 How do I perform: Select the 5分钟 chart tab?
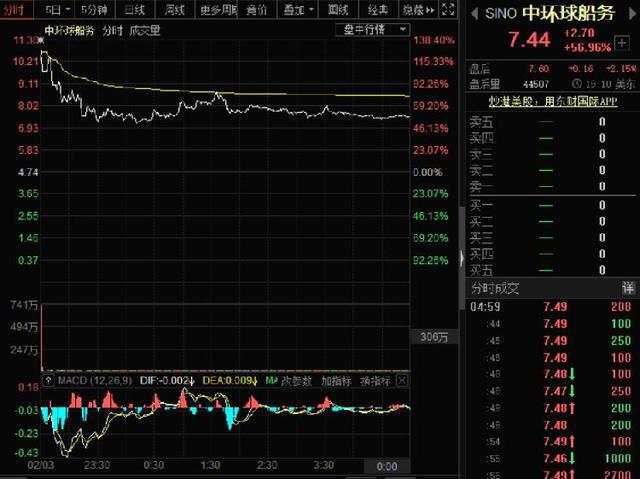[x=94, y=10]
